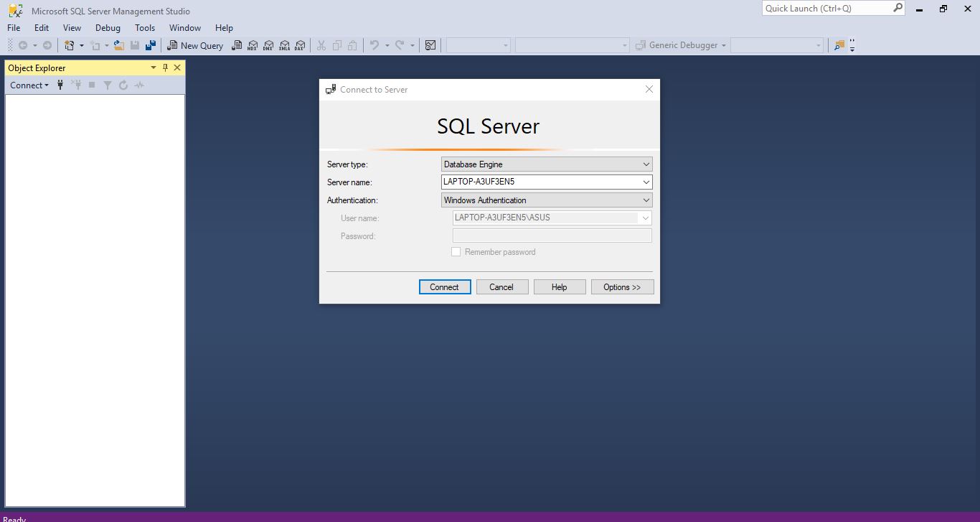
Task: Open a file using the Open File icon
Action: (118, 45)
